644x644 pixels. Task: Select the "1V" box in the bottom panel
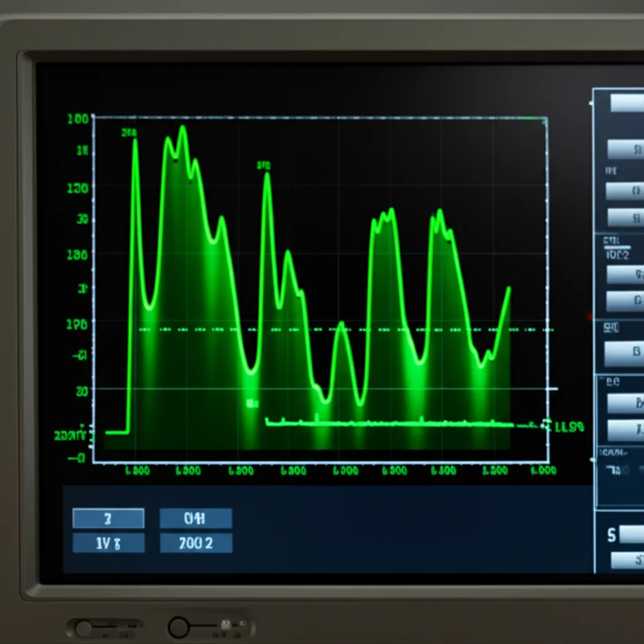108,543
